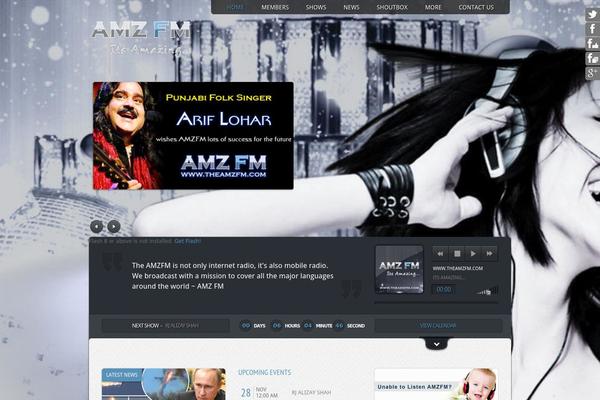
Task: Expand the panel with the down chevron tab
Action: pos(436,344)
